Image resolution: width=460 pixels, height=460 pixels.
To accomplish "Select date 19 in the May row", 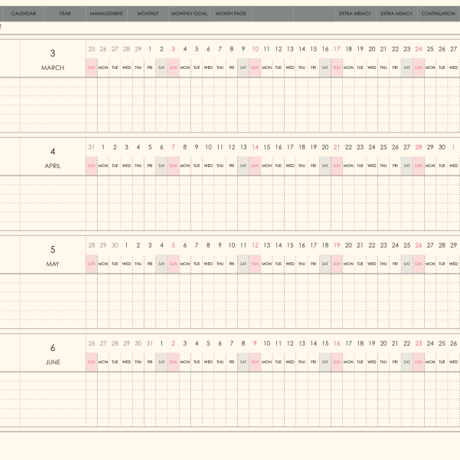I will click(337, 245).
